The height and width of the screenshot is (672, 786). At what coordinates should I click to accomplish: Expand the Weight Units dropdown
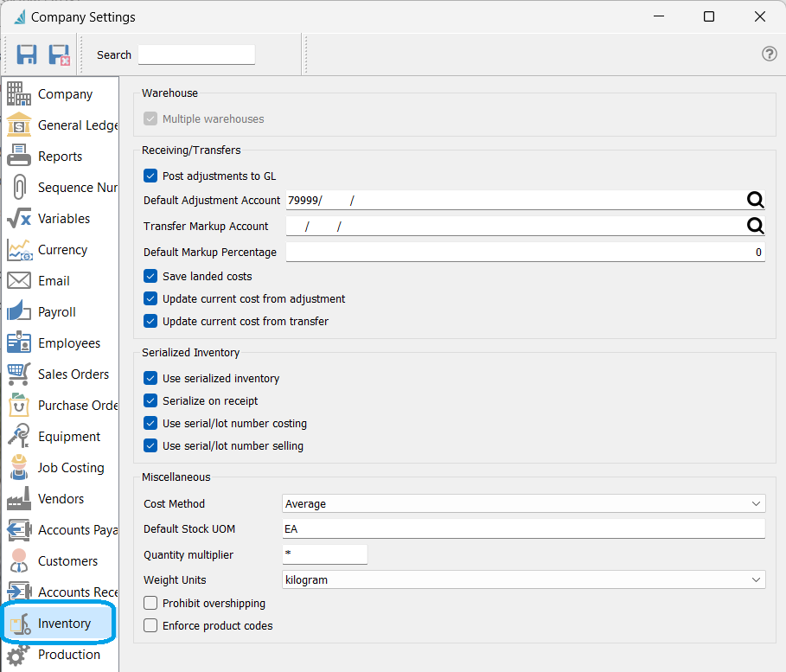tap(523, 580)
